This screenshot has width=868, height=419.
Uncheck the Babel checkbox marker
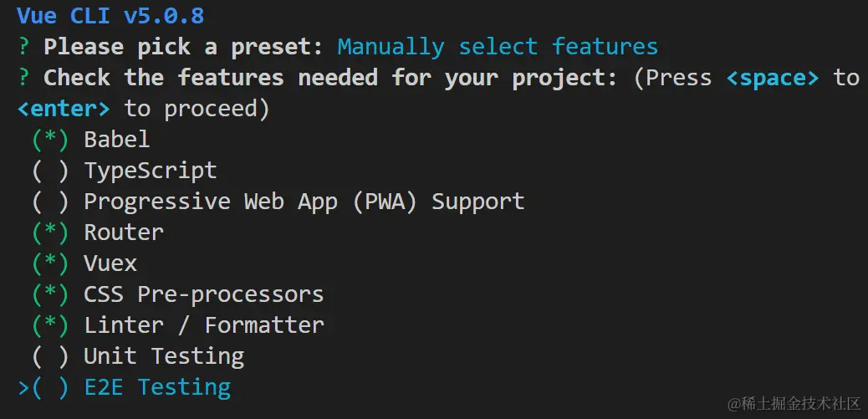pyautogui.click(x=50, y=140)
